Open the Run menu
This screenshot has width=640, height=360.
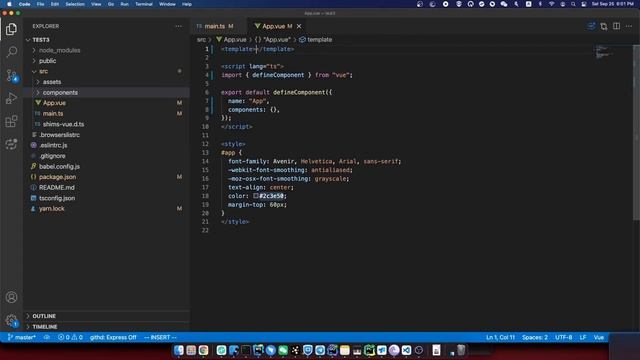(124, 4)
